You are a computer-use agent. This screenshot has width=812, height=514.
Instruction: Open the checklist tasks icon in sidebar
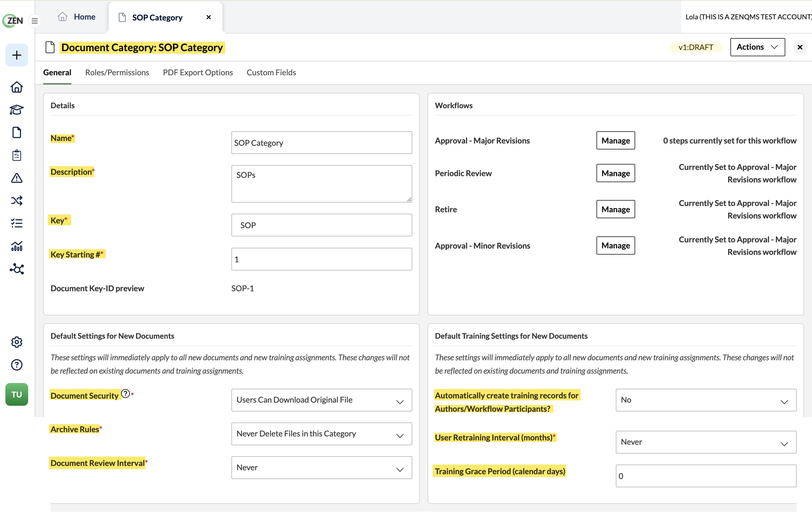(16, 223)
